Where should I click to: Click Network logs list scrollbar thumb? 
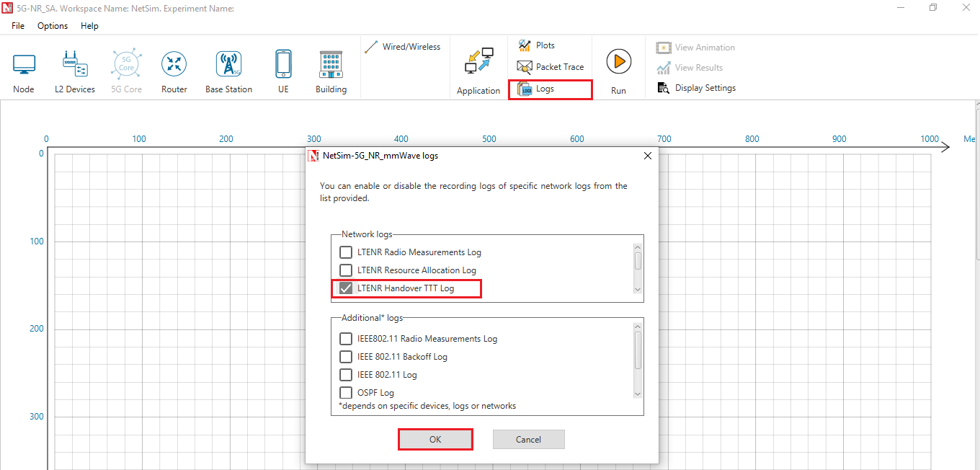coord(638,260)
